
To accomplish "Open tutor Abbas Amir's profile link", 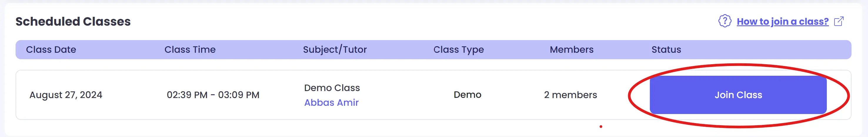I will 331,103.
